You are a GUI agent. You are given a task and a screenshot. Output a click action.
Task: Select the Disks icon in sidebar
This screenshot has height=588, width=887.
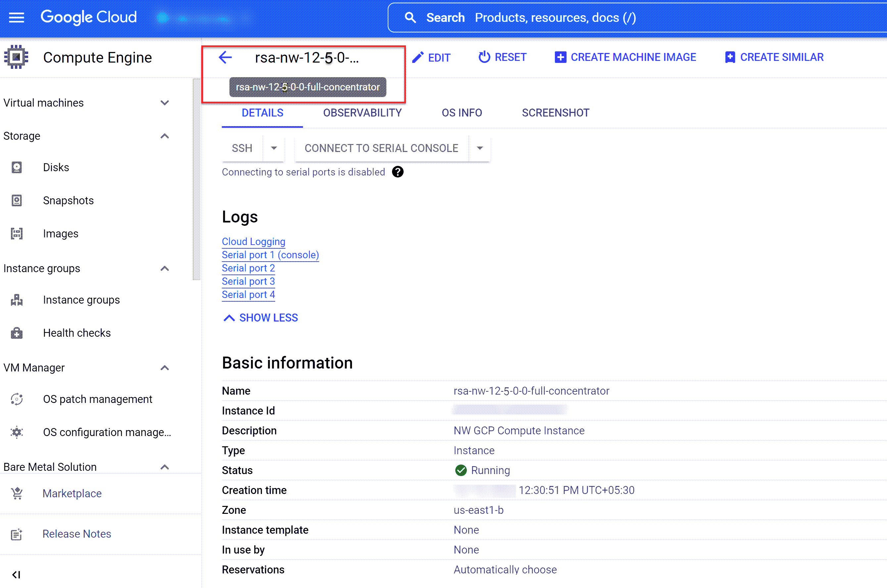(17, 167)
